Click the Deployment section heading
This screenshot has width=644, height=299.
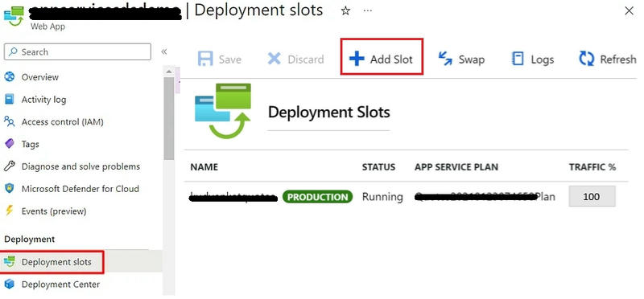(x=29, y=239)
